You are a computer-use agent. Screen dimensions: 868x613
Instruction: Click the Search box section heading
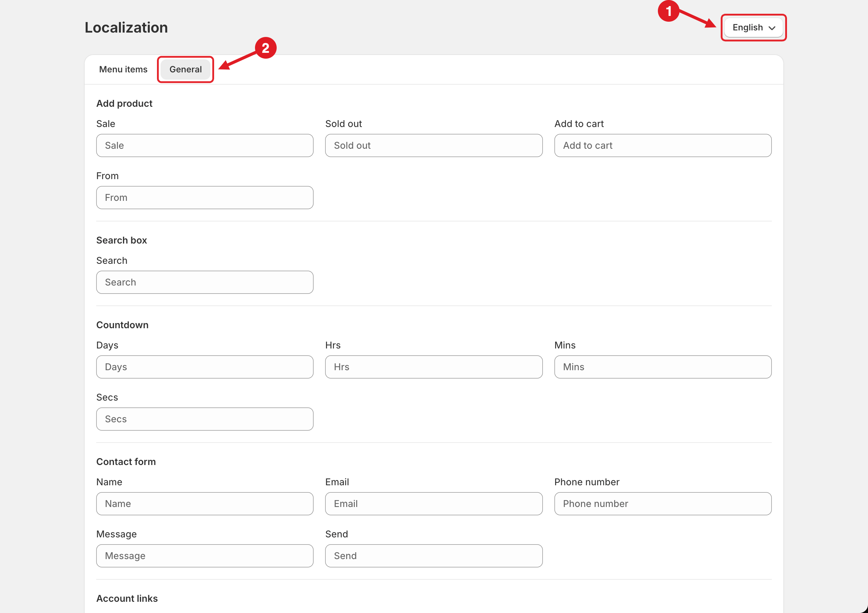[122, 240]
